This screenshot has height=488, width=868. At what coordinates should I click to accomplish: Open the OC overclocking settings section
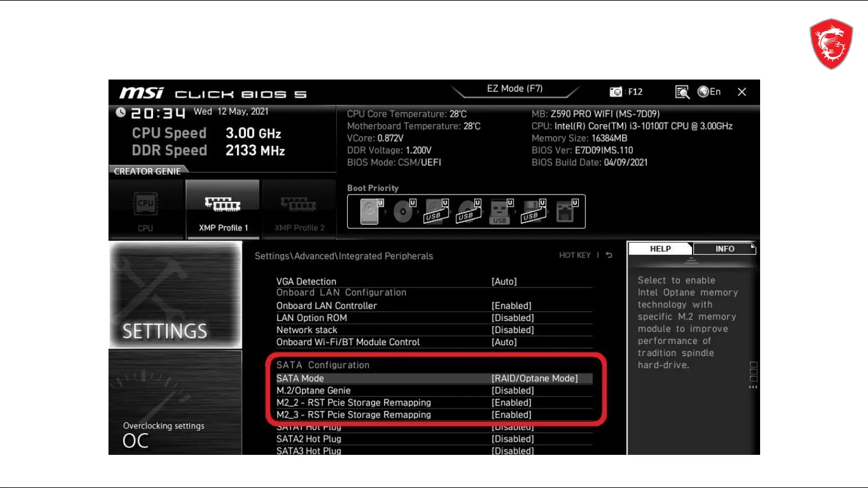[x=175, y=402]
